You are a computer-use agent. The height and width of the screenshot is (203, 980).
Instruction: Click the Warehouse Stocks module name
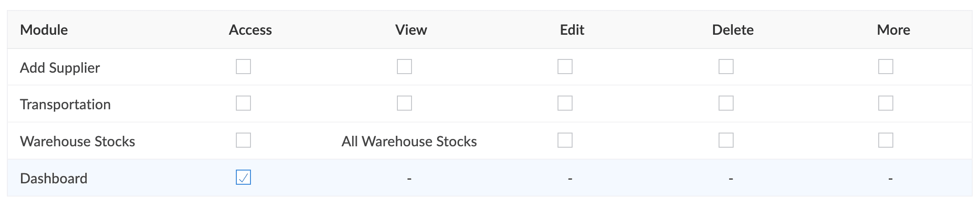(78, 141)
